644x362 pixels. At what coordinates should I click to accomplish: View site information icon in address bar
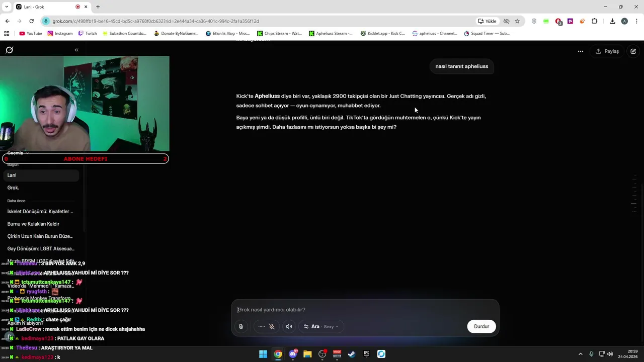click(46, 21)
